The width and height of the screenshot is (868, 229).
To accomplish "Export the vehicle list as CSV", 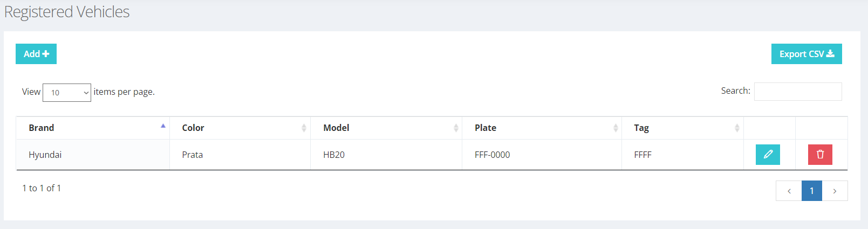I will [x=807, y=54].
